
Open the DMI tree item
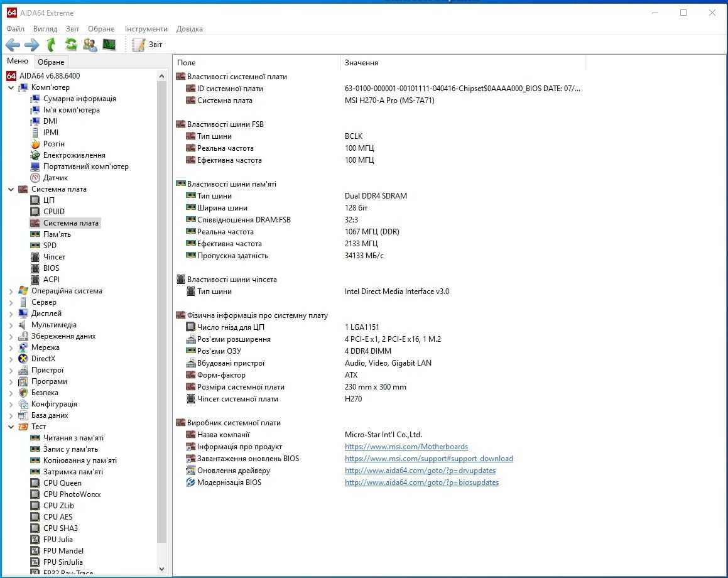pyautogui.click(x=50, y=121)
